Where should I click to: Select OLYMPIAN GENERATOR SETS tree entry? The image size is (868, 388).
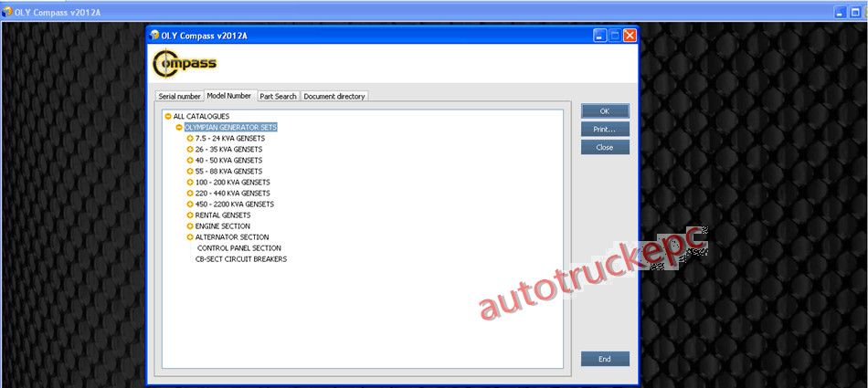coord(231,127)
